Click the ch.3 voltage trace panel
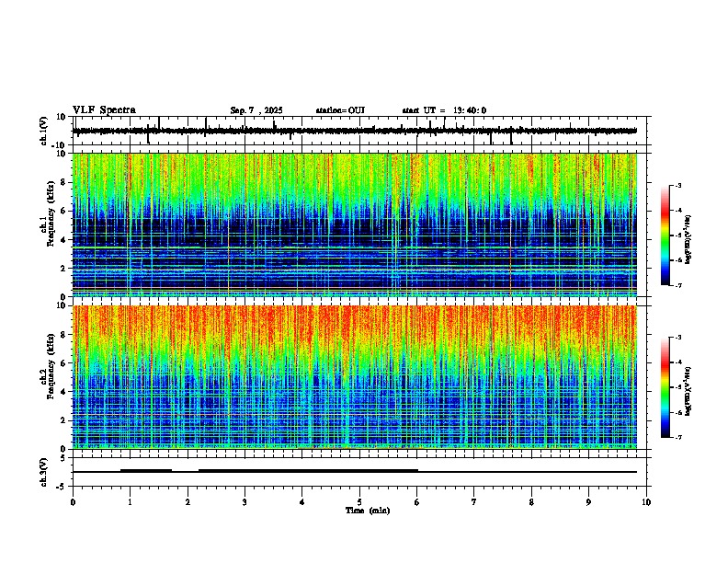This screenshot has width=728, height=563. click(x=361, y=472)
